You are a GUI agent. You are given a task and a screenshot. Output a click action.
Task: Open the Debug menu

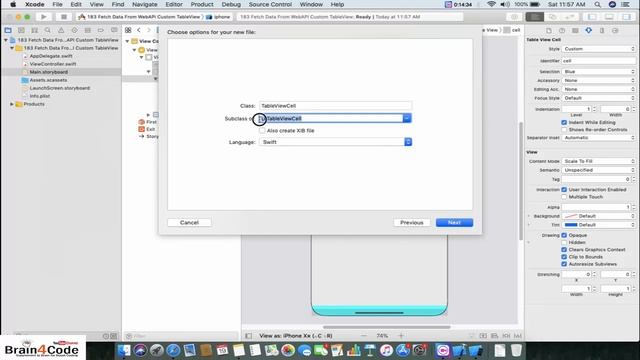231,4
